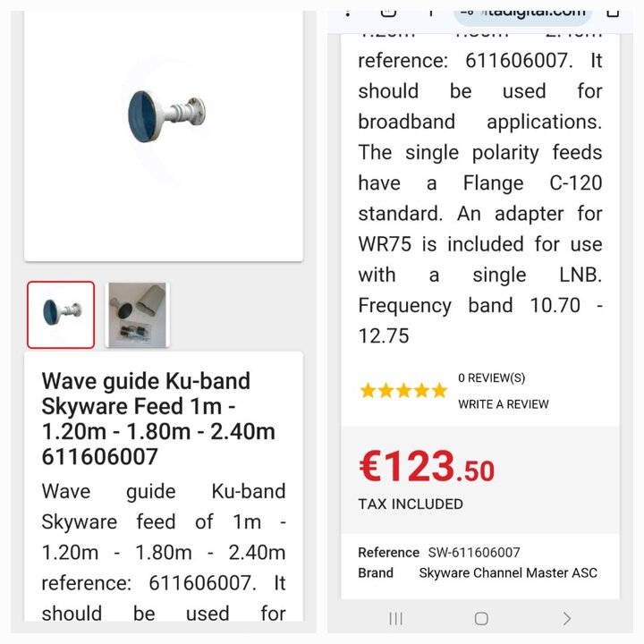Open the browser three-dot menu
Viewport: 644px width, 644px height.
point(348,13)
